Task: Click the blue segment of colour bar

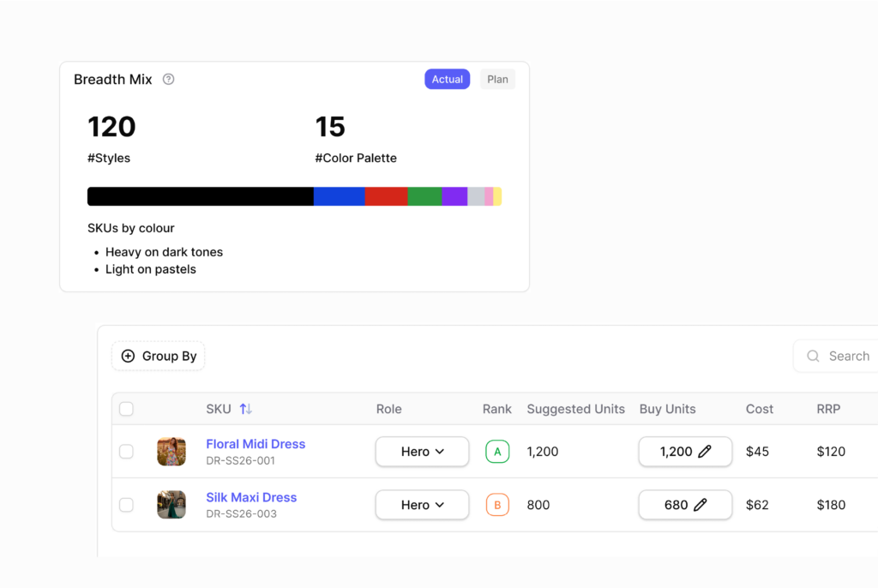Action: (x=339, y=196)
